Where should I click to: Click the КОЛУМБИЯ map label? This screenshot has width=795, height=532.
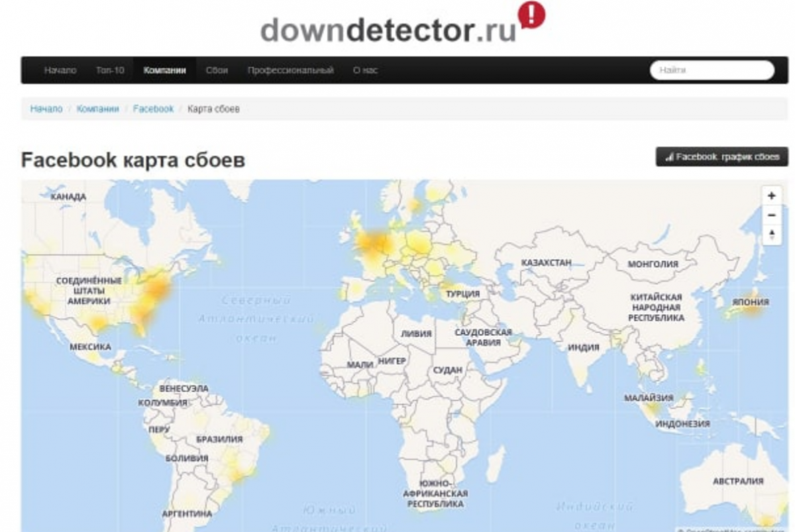tap(162, 403)
